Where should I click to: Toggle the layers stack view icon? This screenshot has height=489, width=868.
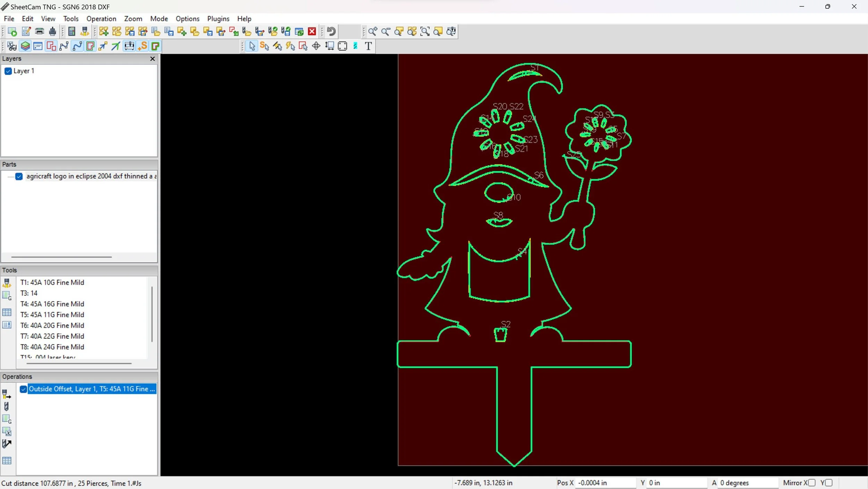pyautogui.click(x=25, y=46)
